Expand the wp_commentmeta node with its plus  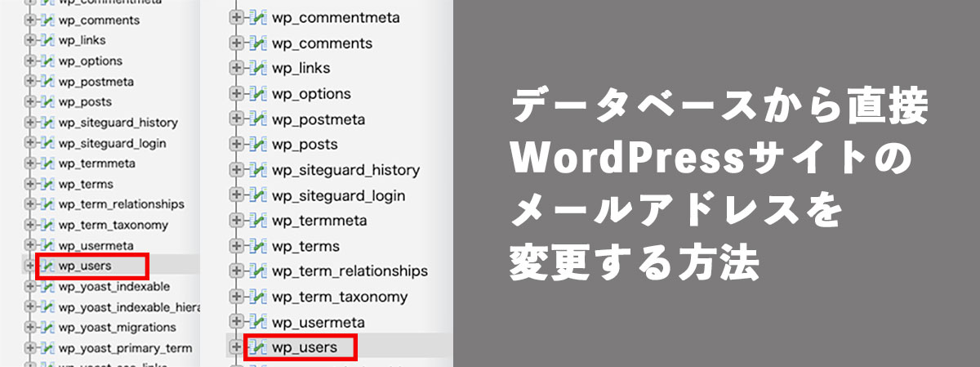click(238, 17)
